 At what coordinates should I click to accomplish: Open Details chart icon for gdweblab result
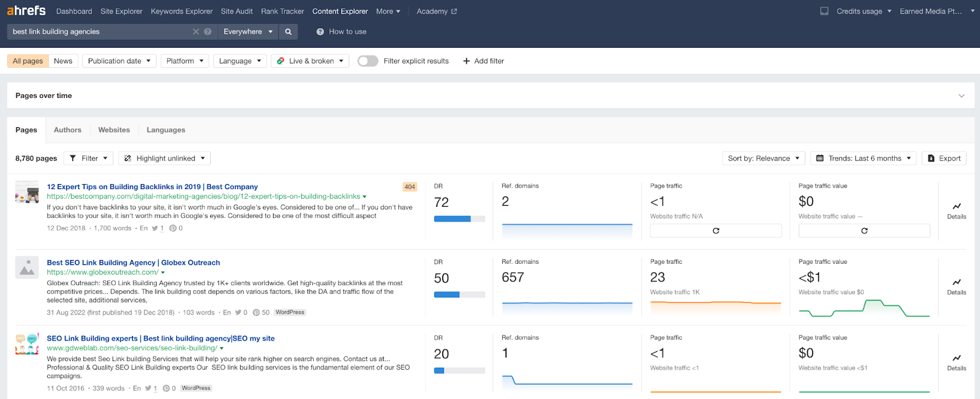pyautogui.click(x=957, y=358)
